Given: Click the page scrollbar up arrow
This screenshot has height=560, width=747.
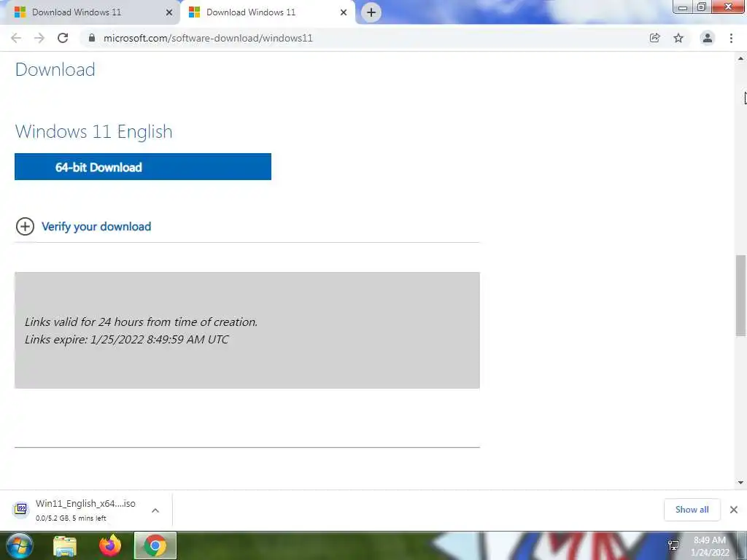Looking at the screenshot, I should (x=740, y=58).
